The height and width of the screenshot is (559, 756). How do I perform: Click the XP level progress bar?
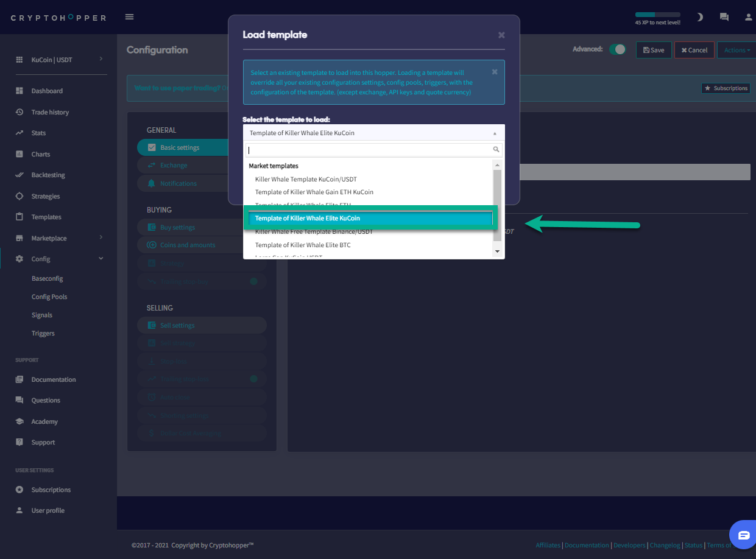(657, 14)
